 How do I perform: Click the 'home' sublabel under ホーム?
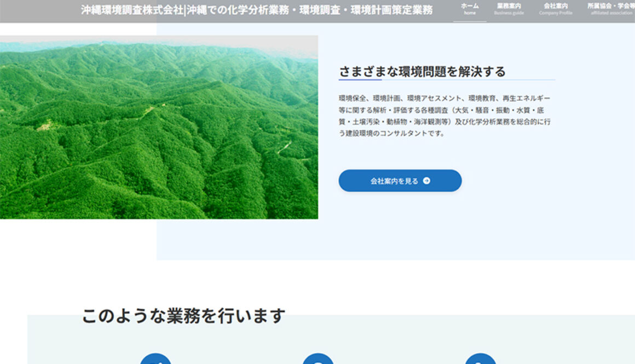[x=470, y=13]
